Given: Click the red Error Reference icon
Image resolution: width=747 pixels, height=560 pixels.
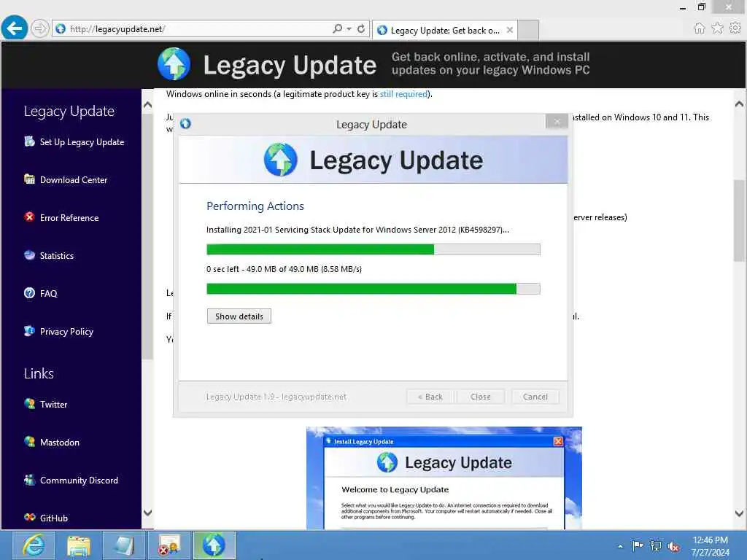Looking at the screenshot, I should 29,217.
